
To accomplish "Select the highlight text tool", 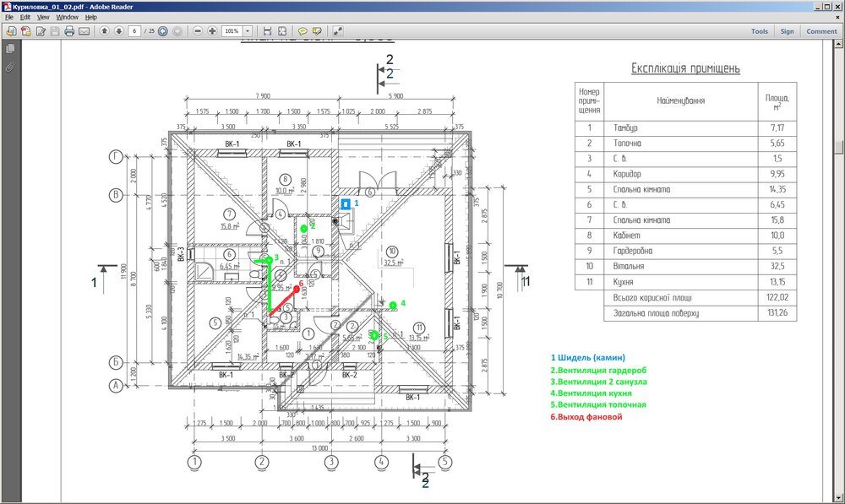I will (x=317, y=31).
